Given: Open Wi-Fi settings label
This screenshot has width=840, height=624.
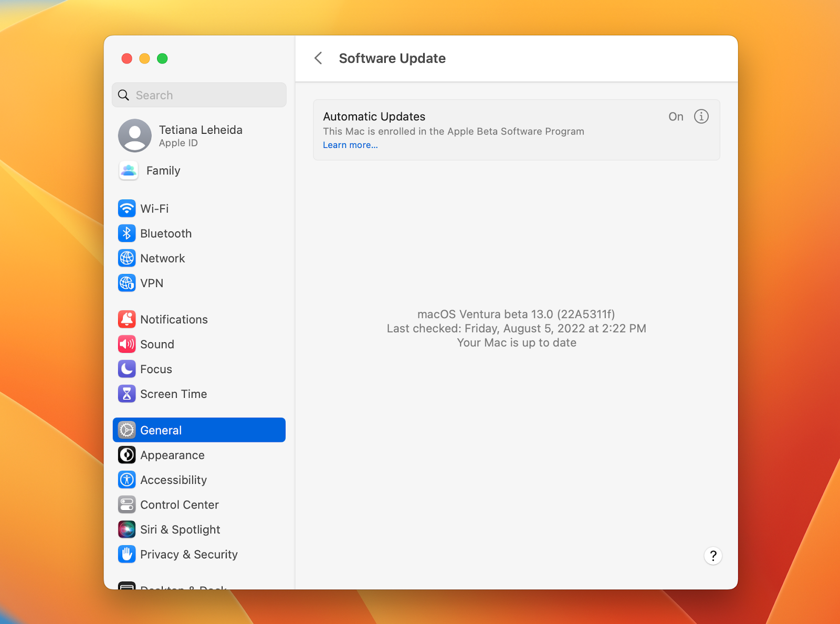Looking at the screenshot, I should click(154, 209).
